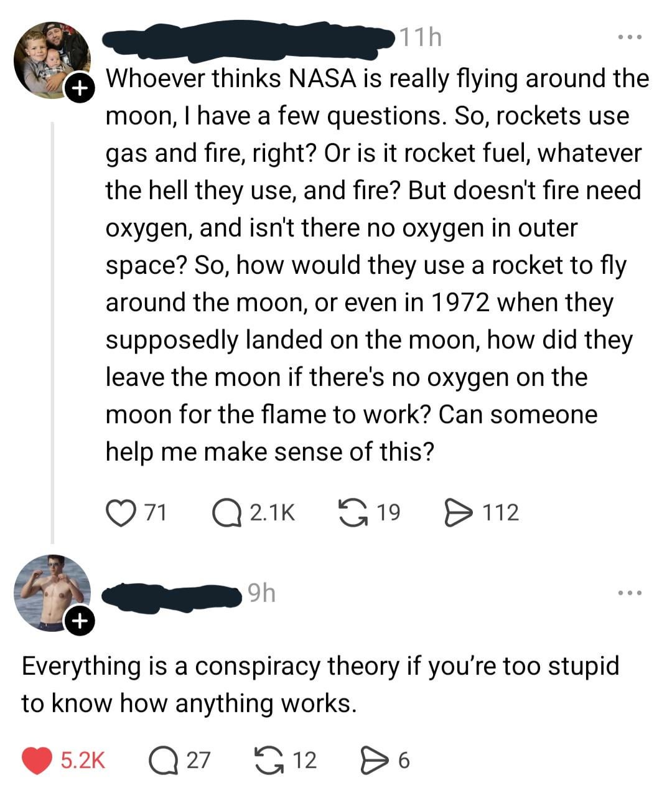Open the redacted username of reply author
Screen dimensions: 672x790
(x=171, y=596)
